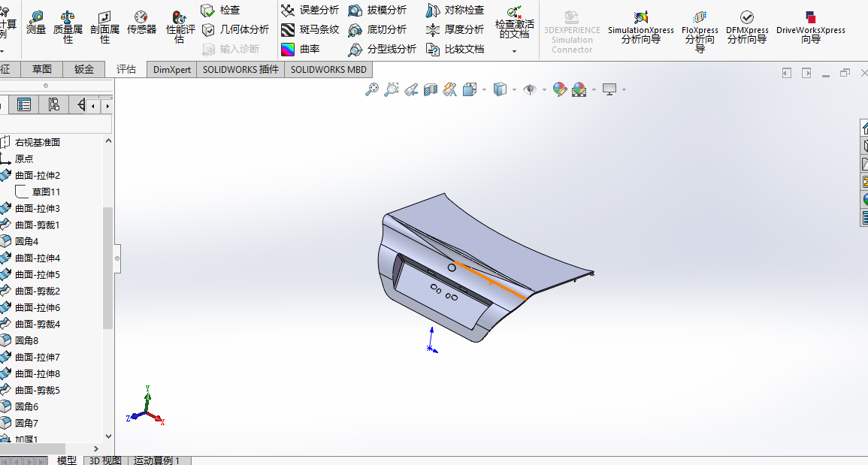Click Edit Appearance color ball icon

(x=560, y=89)
